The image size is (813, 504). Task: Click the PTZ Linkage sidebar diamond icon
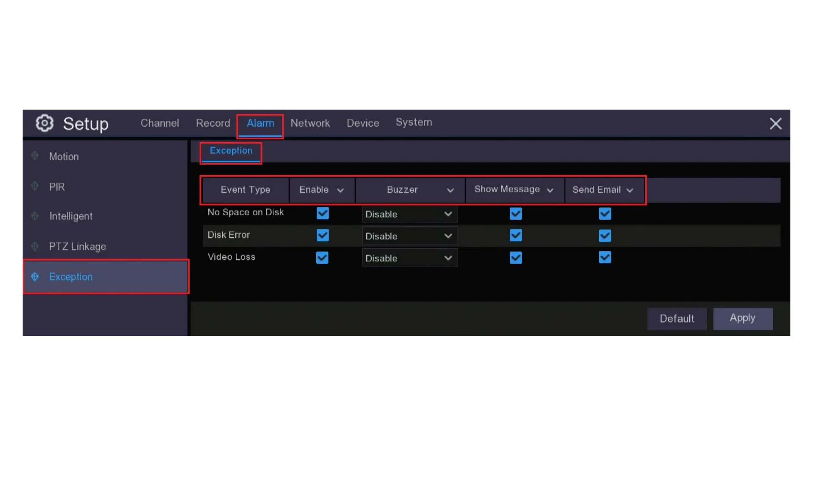(x=35, y=246)
